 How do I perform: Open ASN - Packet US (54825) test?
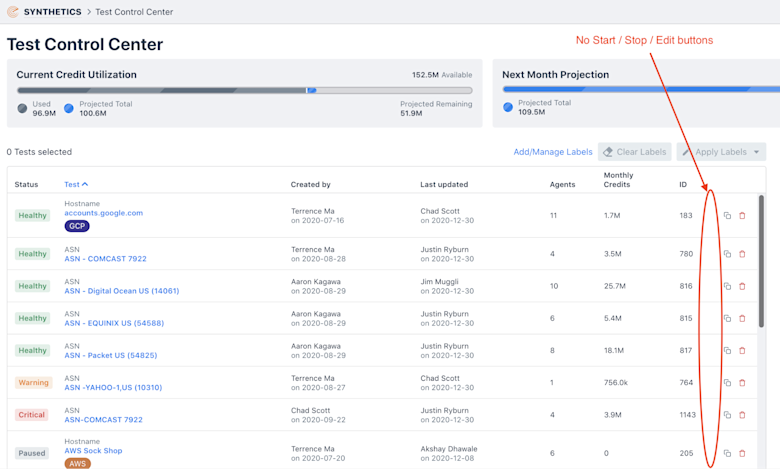point(110,356)
